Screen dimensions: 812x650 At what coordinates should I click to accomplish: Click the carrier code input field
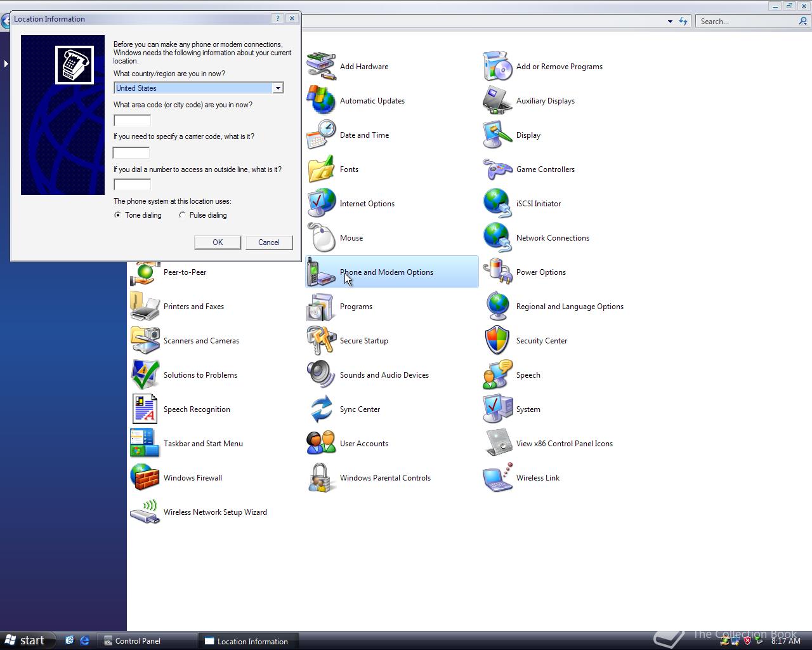[x=131, y=152]
